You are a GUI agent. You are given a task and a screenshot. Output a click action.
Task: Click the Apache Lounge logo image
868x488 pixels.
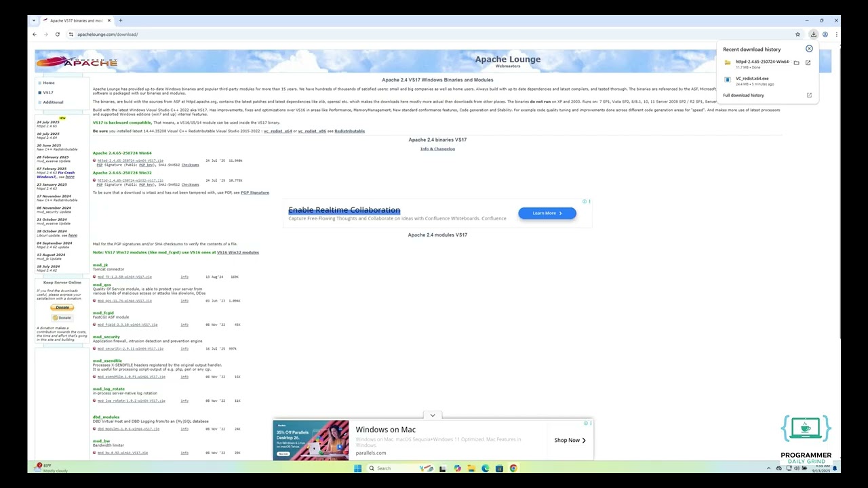77,62
